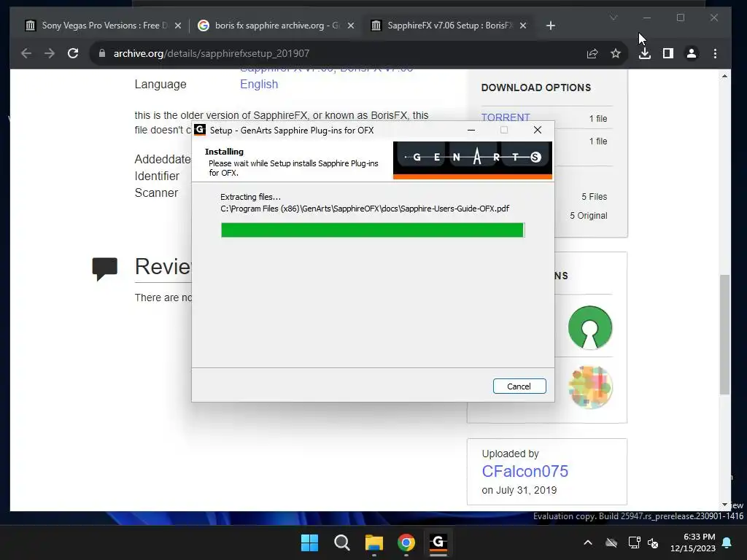Share this page icon in address bar
This screenshot has height=560, width=747.
pos(592,53)
